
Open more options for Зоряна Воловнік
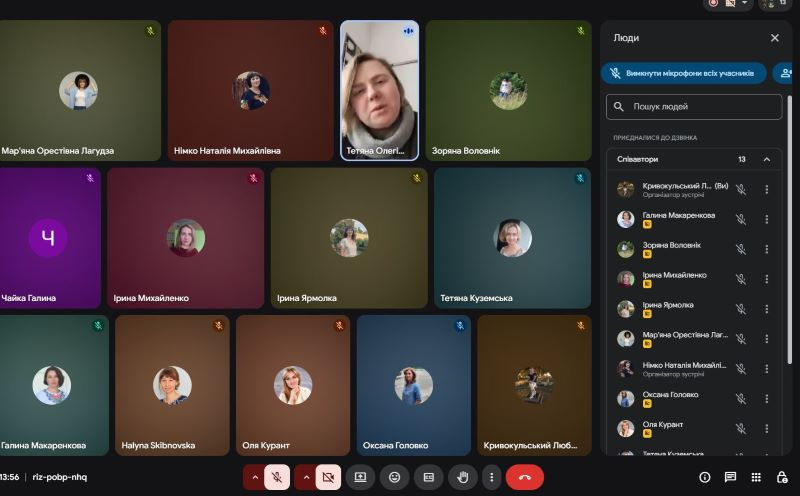(767, 249)
